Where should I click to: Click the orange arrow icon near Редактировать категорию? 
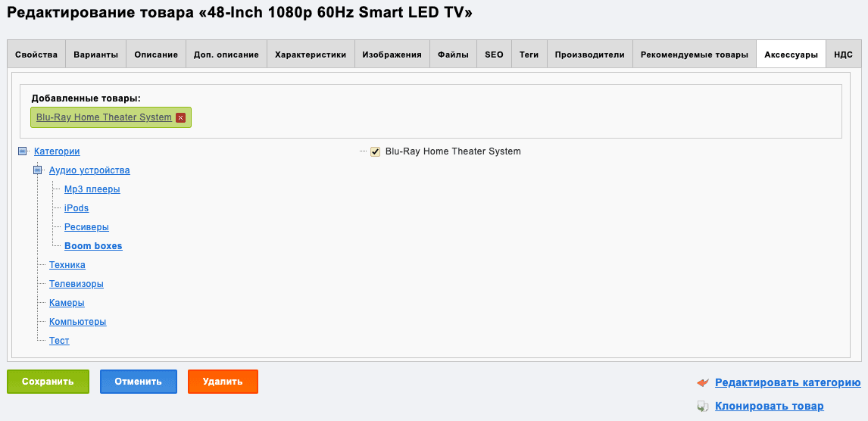coord(703,383)
